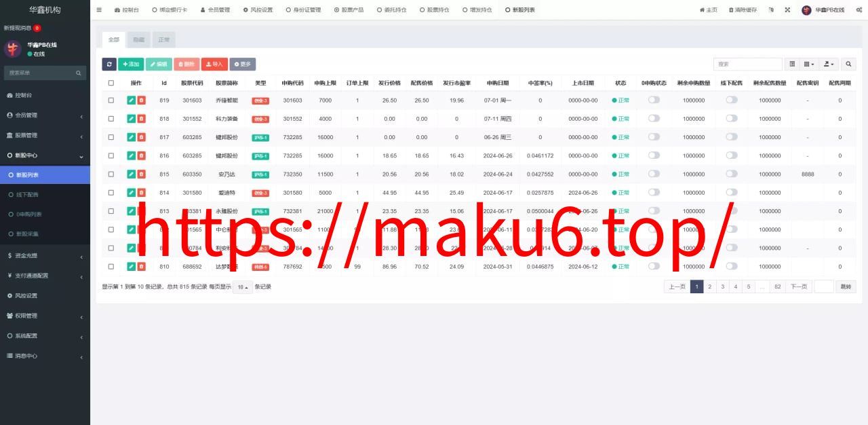Edit row 817 with pencil icon
The height and width of the screenshot is (425, 868).
click(x=131, y=137)
